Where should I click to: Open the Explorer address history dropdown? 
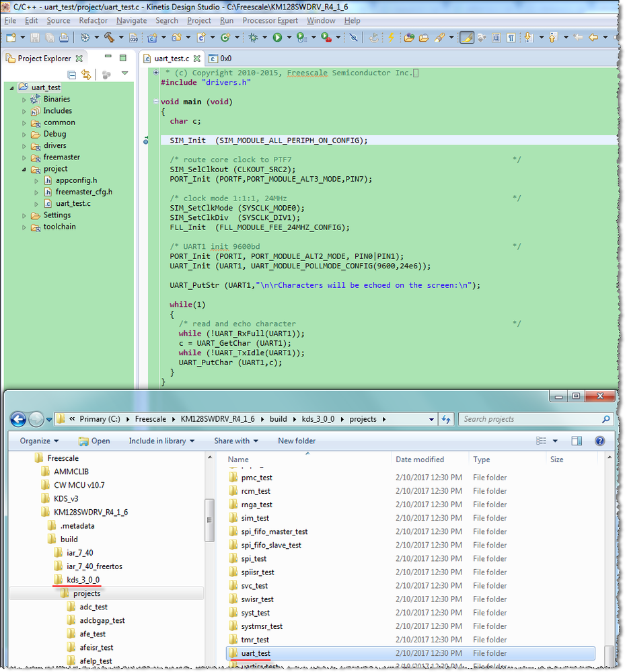(431, 419)
